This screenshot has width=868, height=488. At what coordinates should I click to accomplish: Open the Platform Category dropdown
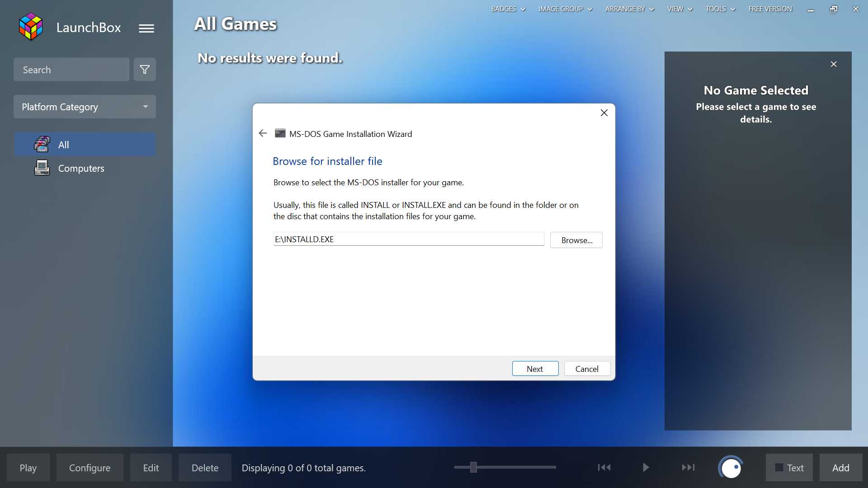pyautogui.click(x=85, y=107)
